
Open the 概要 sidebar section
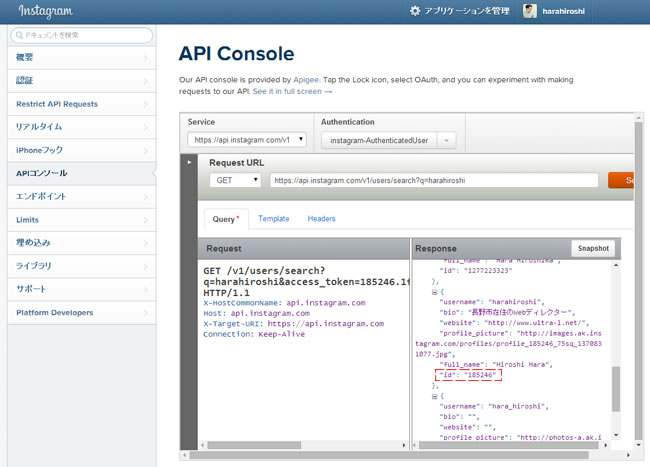pos(82,58)
